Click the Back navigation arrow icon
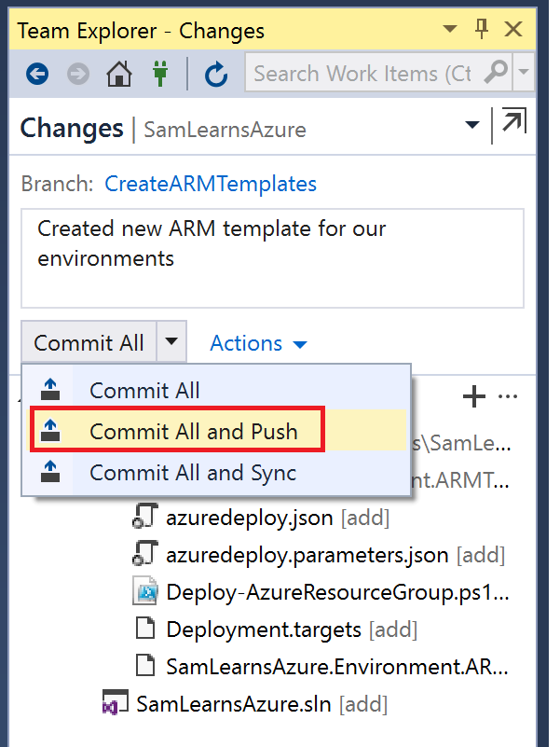 [37, 73]
